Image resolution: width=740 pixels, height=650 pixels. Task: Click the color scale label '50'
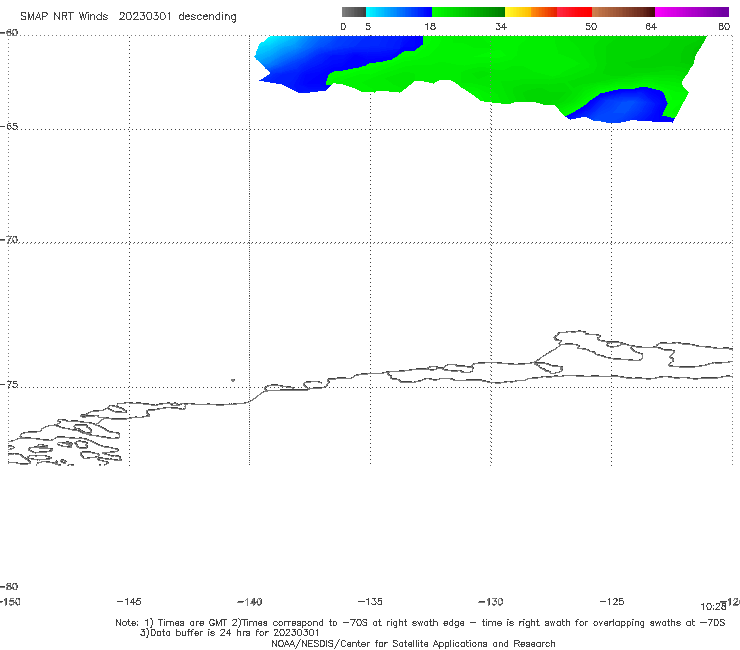(x=591, y=26)
